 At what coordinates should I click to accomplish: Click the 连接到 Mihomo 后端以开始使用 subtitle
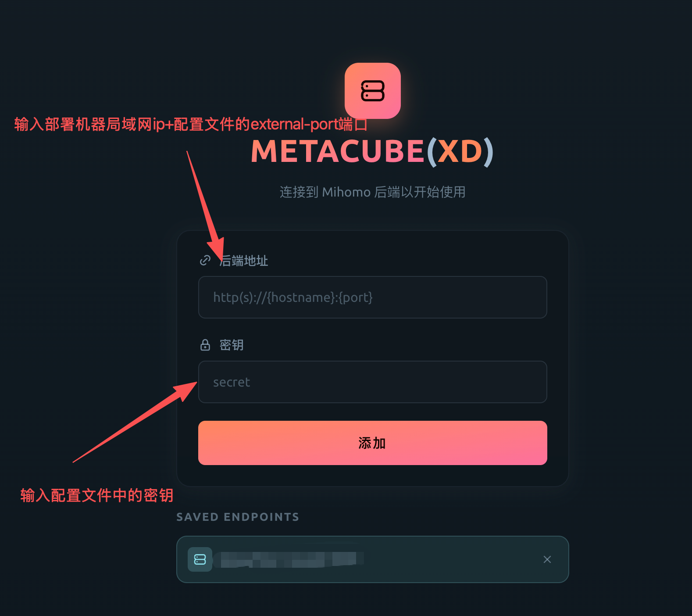pos(373,192)
